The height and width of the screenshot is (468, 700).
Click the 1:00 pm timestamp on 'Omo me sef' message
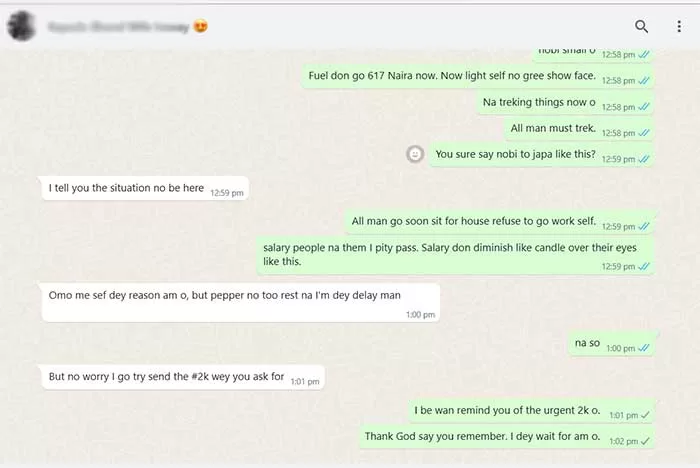(x=420, y=314)
